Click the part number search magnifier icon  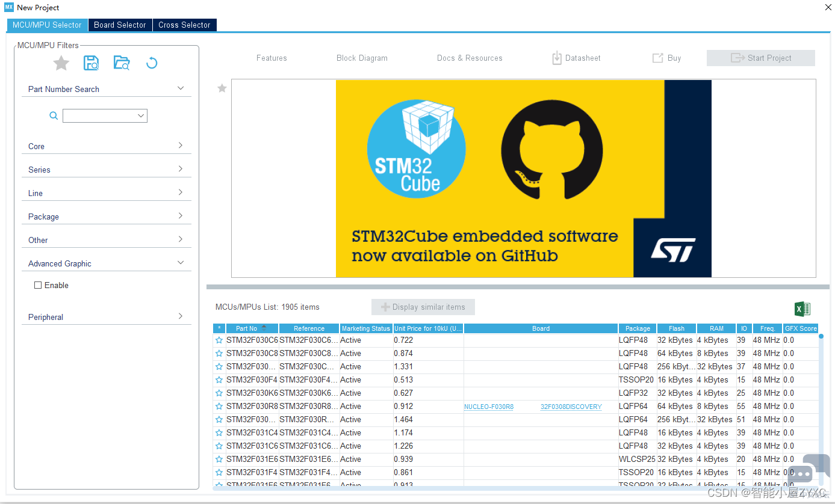54,115
